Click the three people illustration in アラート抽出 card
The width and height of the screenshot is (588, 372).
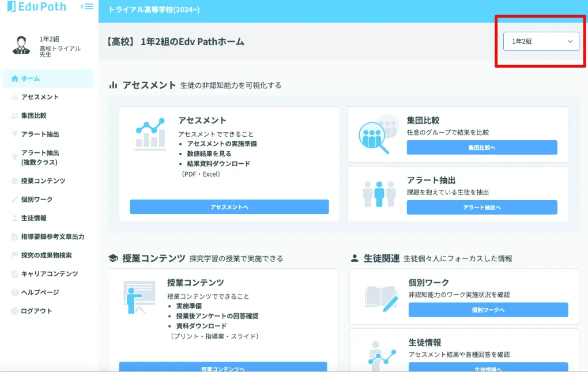(379, 194)
